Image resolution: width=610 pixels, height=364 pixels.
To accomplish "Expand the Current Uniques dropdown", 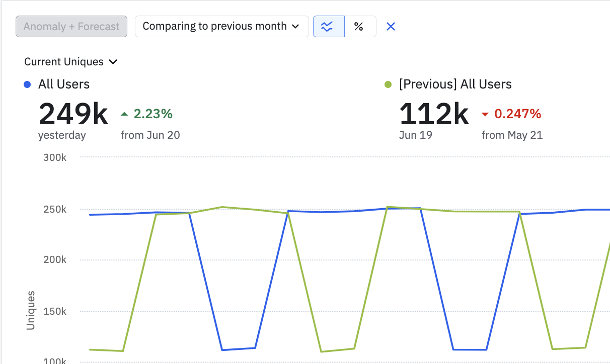I will tap(70, 62).
